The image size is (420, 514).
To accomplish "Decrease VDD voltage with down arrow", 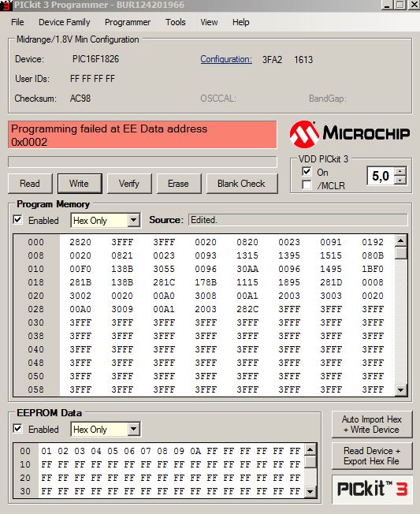I will coord(400,180).
